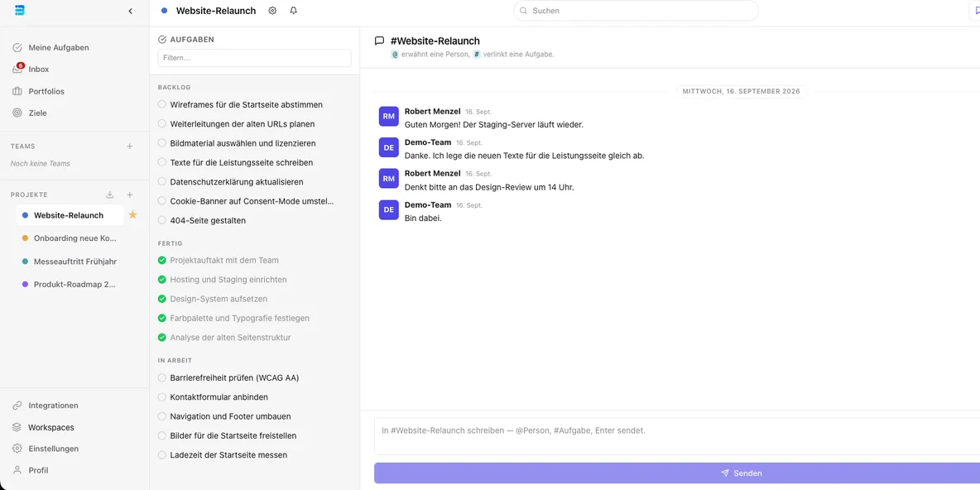
Task: Add a new project with the plus icon
Action: coord(130,195)
